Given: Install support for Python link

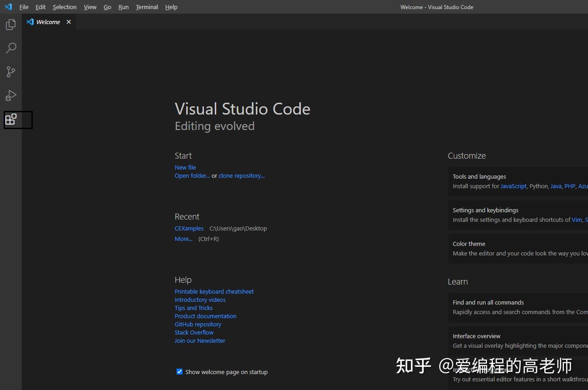Looking at the screenshot, I should [539, 186].
